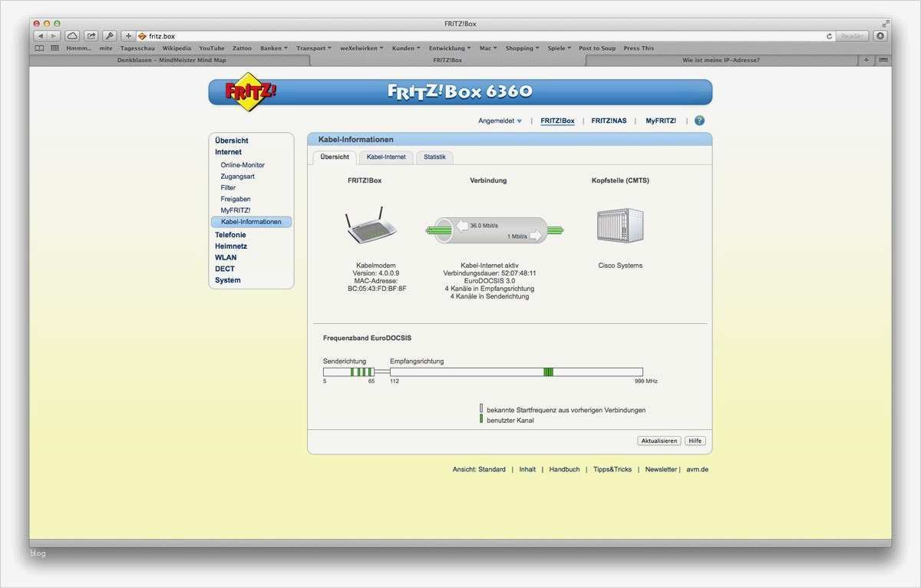
Task: Select the Übersicht tab in Kabel-Informationen
Action: pos(335,157)
